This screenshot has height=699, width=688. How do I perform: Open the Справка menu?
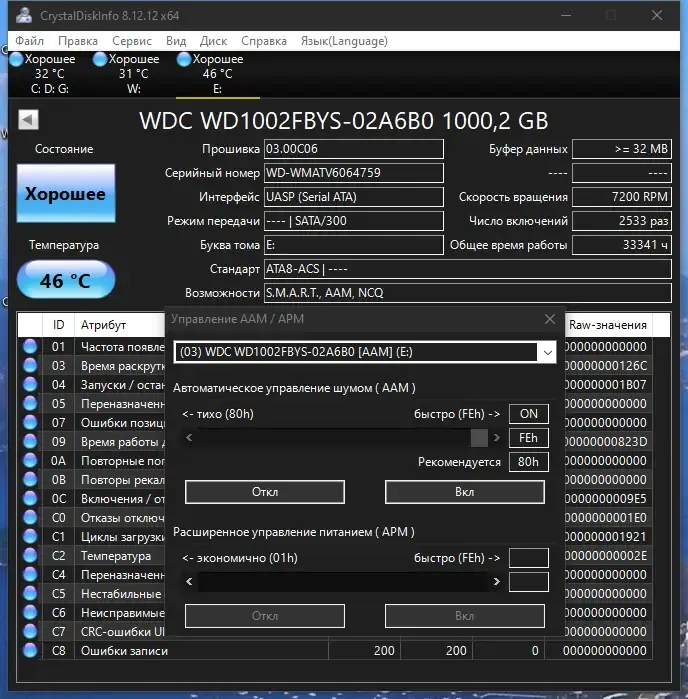[264, 41]
